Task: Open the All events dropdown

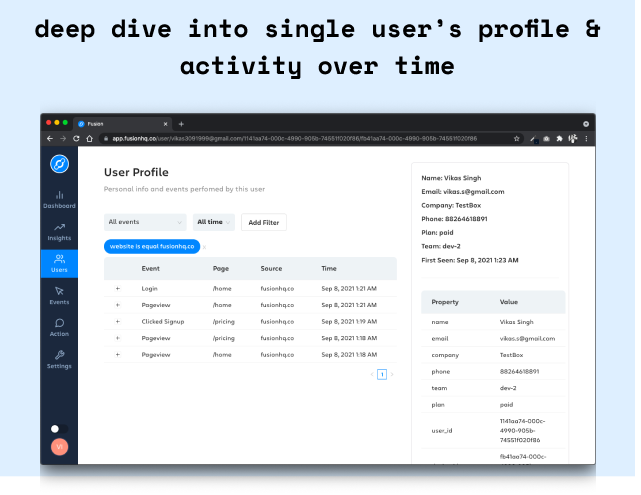Action: (145, 222)
